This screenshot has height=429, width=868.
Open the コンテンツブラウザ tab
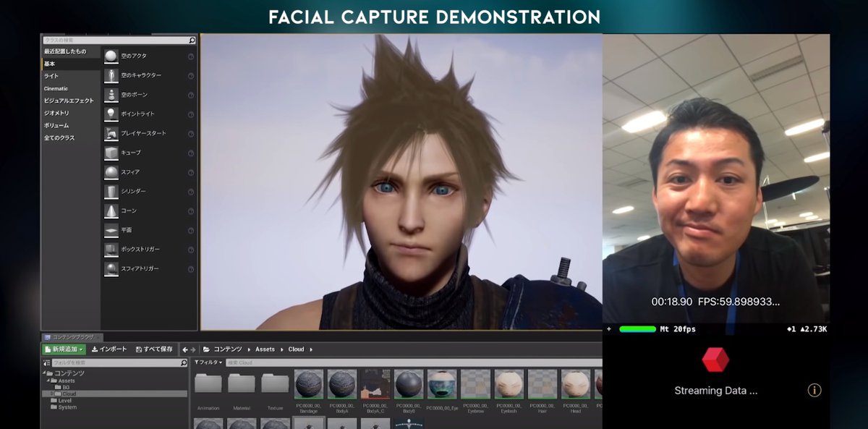click(71, 337)
